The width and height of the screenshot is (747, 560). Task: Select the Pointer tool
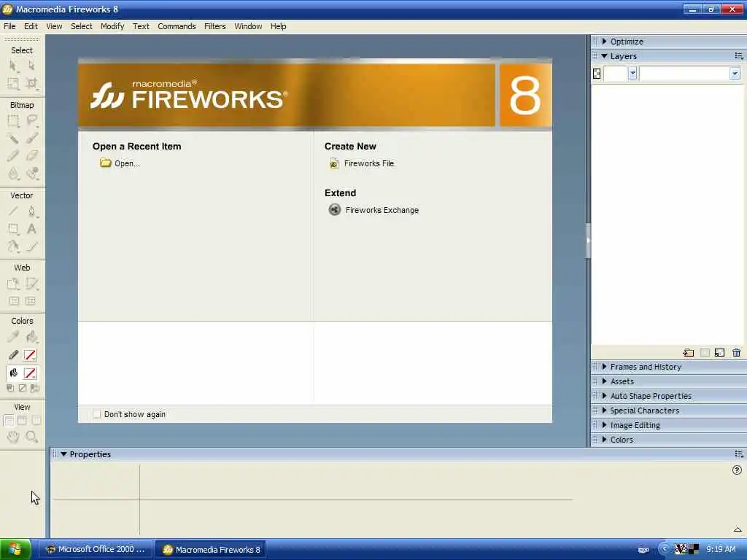click(x=13, y=66)
